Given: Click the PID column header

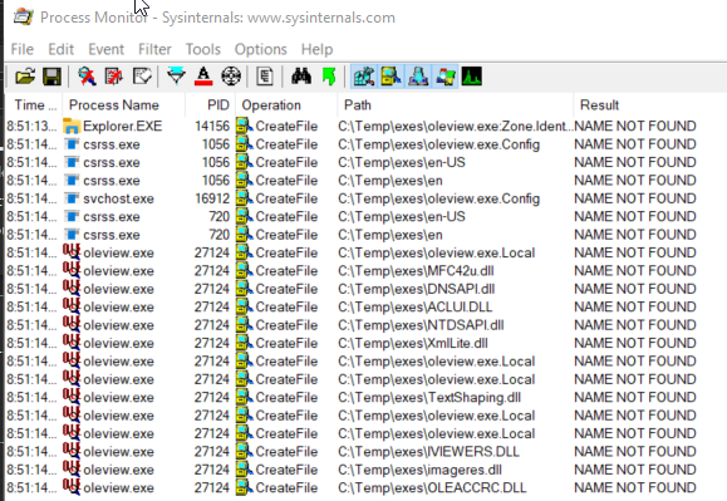Looking at the screenshot, I should pyautogui.click(x=210, y=105).
